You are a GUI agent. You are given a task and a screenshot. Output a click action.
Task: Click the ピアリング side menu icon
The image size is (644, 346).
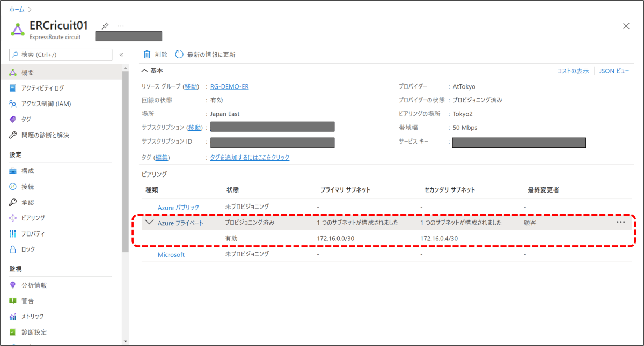[13, 218]
